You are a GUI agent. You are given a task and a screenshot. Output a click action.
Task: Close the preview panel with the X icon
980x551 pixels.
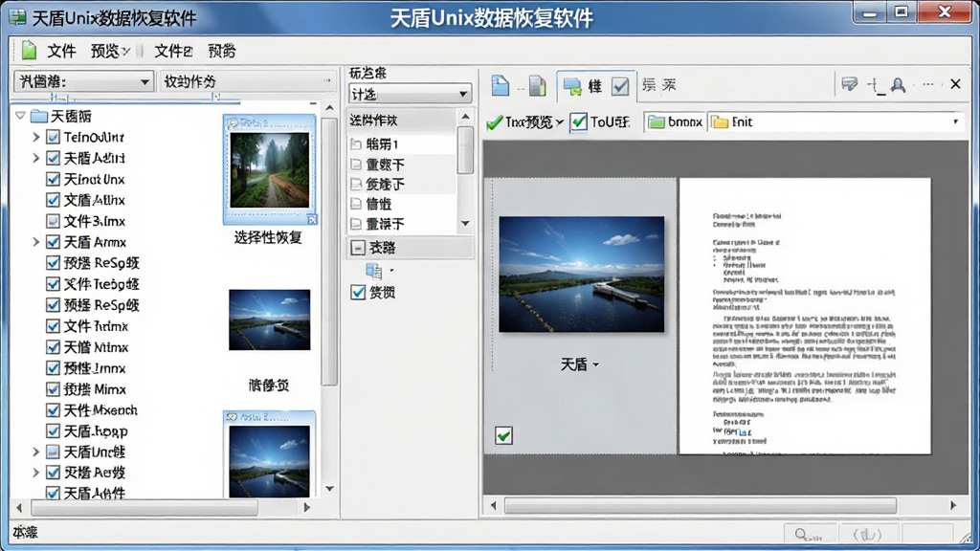tap(955, 84)
